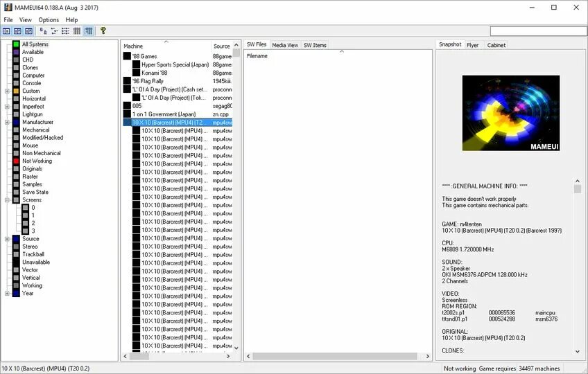Switch to the SW Items tab

[315, 45]
